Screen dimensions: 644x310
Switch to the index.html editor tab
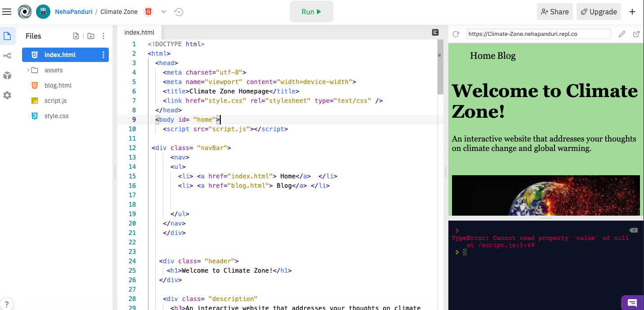click(x=139, y=32)
